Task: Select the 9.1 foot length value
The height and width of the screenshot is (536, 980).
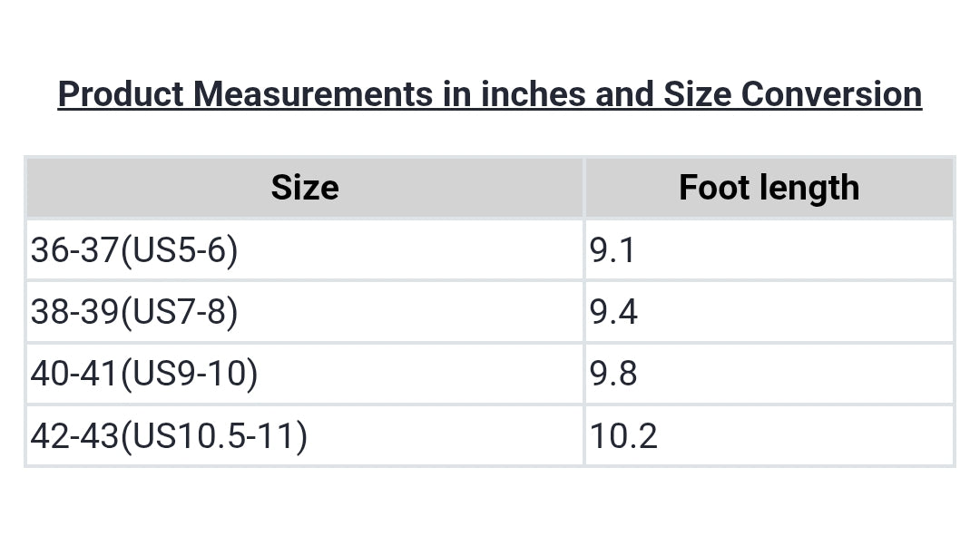Action: click(613, 250)
